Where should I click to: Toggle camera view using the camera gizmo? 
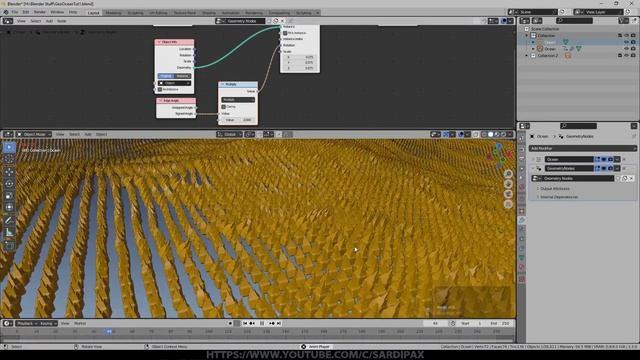[x=508, y=194]
